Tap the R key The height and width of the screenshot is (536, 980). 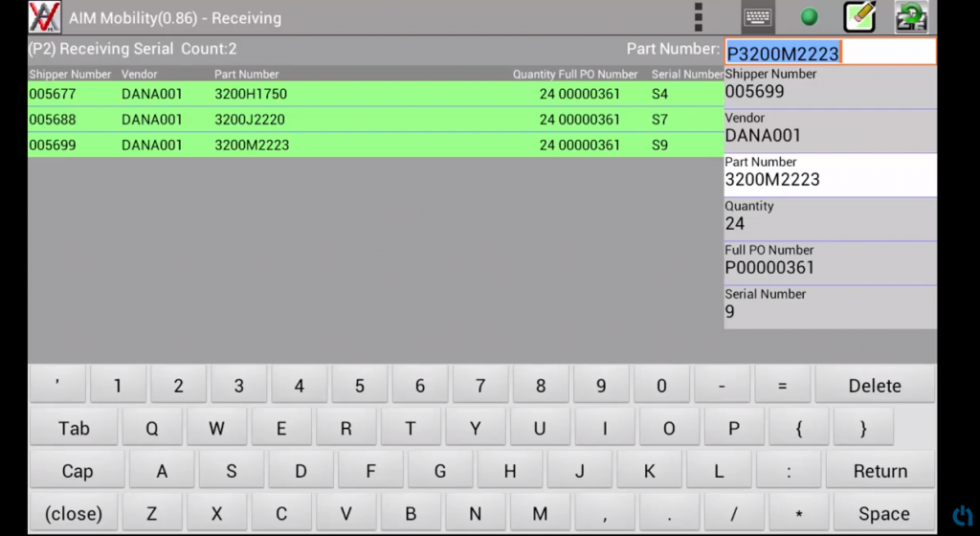345,427
